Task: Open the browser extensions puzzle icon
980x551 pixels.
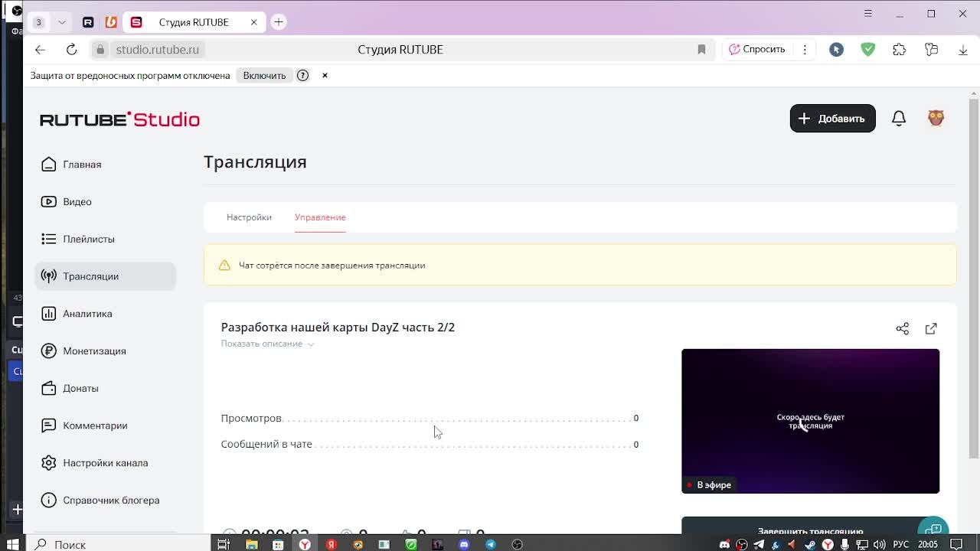Action: point(900,50)
